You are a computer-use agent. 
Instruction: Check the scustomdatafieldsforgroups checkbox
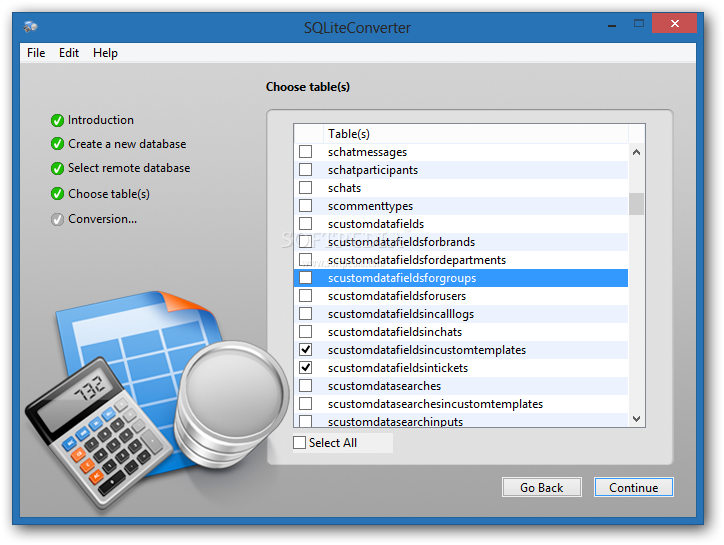tap(305, 278)
